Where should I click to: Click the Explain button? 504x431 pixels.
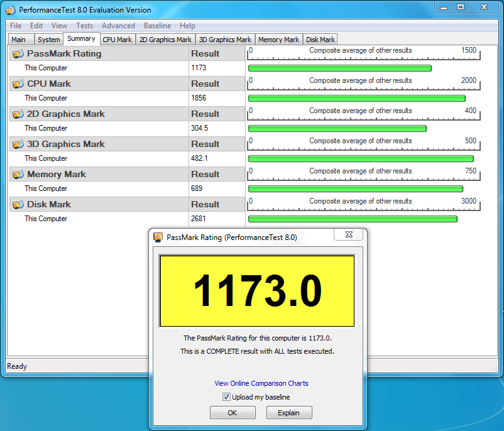click(x=289, y=413)
